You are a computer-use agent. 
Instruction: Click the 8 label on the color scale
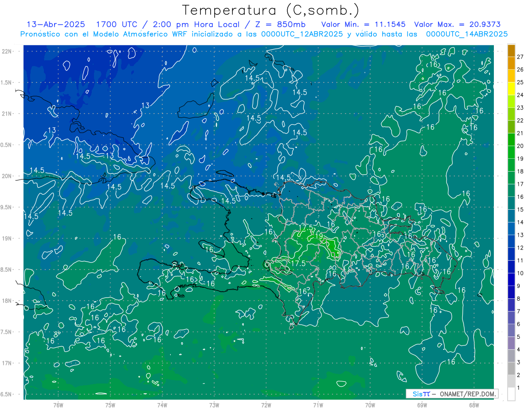519,299
